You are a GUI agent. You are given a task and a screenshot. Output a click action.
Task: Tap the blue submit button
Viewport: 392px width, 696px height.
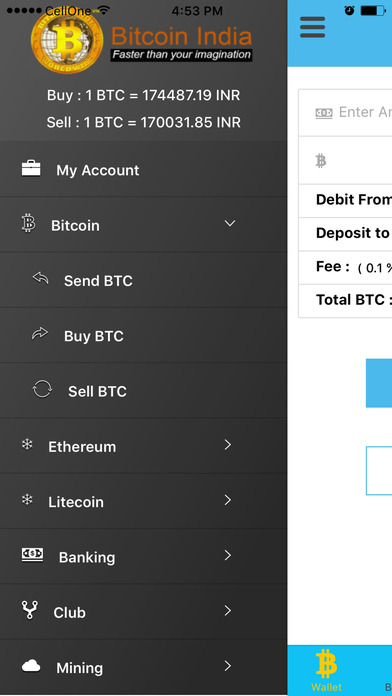tap(379, 383)
